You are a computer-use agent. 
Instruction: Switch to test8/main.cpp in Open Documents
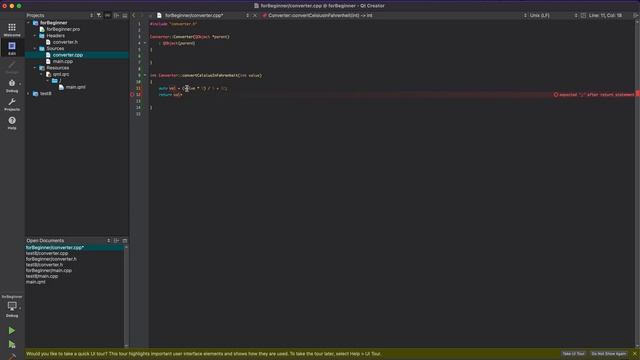click(42, 276)
